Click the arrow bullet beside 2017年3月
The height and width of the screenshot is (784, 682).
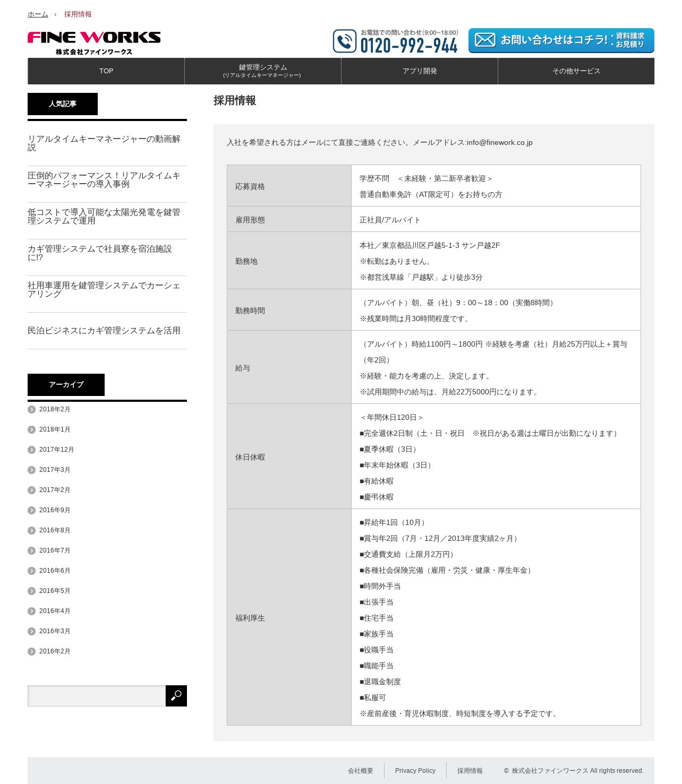coord(32,470)
